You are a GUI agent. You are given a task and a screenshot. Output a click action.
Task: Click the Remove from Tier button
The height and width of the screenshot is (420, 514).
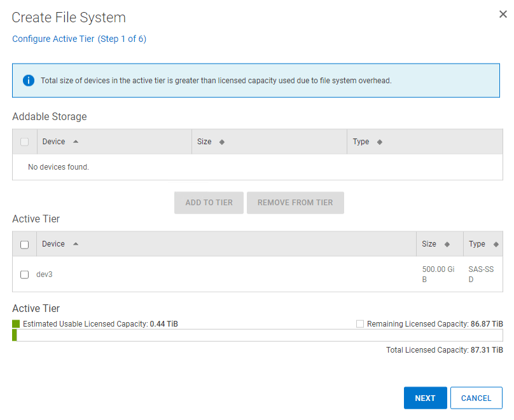click(x=295, y=203)
